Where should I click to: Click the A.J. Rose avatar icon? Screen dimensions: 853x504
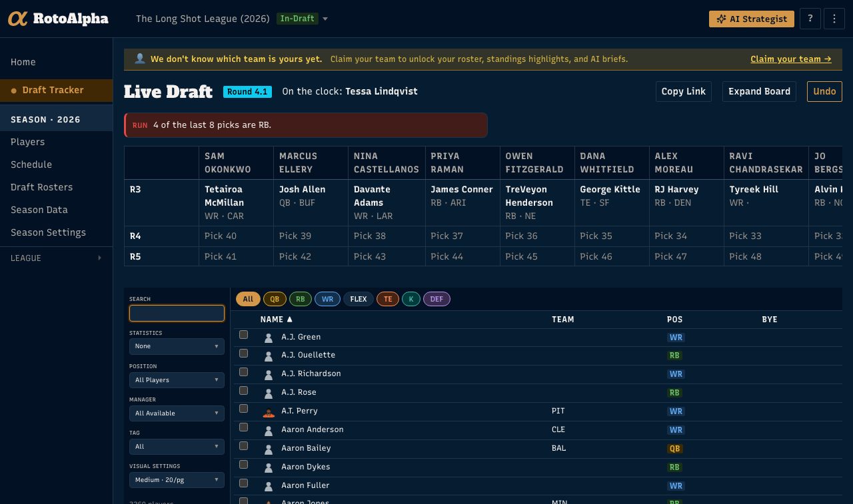pos(269,393)
